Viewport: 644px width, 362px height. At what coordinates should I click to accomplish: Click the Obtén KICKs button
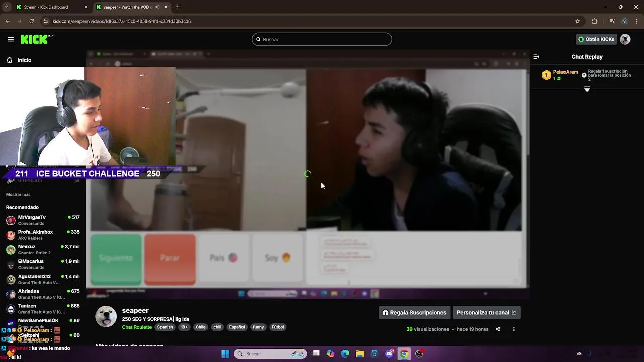tap(596, 39)
